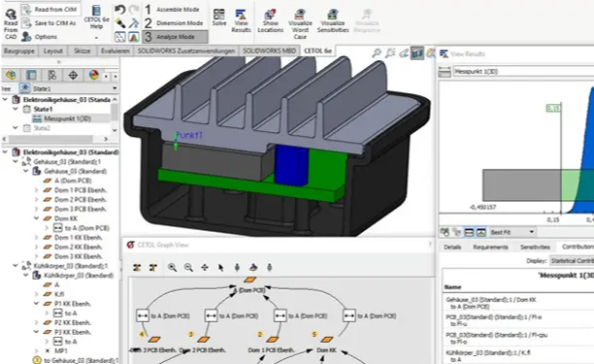This screenshot has height=364, width=594.
Task: Select Messpunkt 1(3D) in tree
Action: (67, 118)
